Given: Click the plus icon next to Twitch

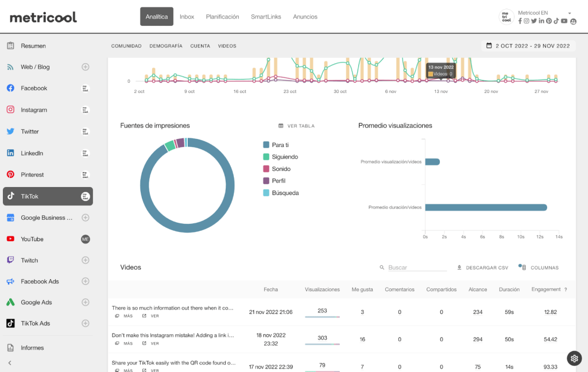Looking at the screenshot, I should click(86, 260).
